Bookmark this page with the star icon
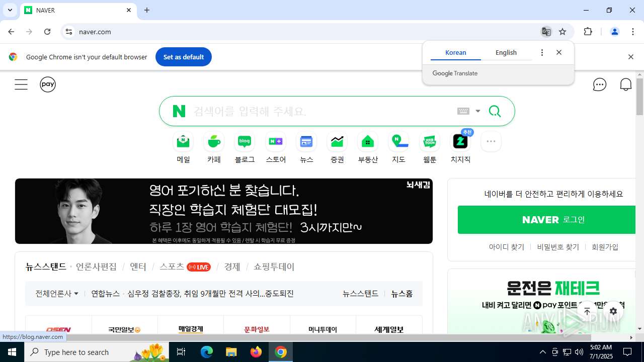This screenshot has height=362, width=644. [562, 32]
